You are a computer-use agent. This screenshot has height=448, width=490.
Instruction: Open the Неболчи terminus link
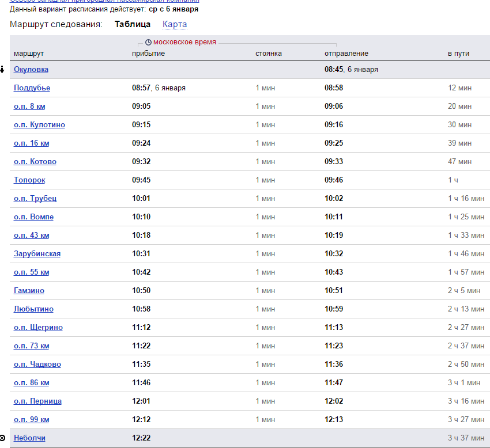click(29, 438)
